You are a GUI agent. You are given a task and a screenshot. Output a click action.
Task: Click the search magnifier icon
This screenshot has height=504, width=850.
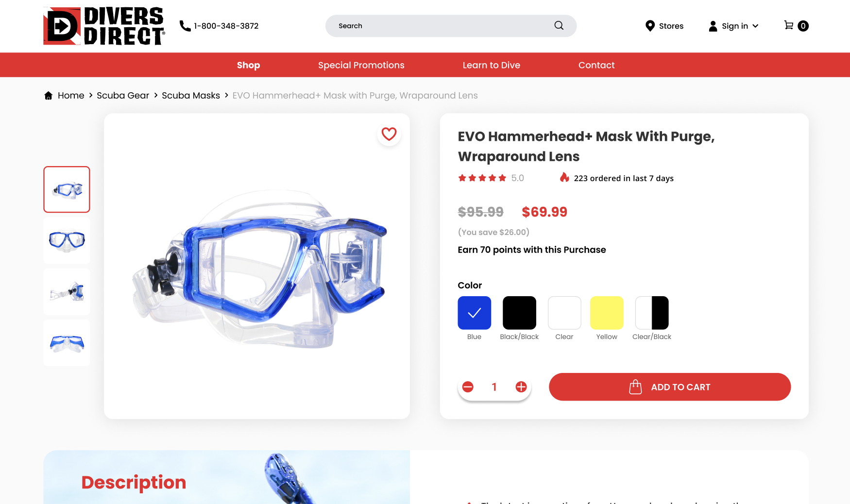559,25
